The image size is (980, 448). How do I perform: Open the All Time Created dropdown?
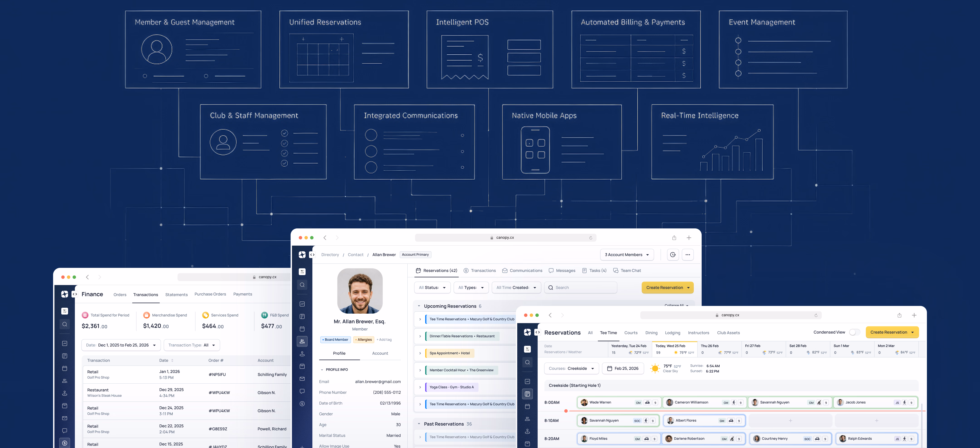click(x=516, y=288)
